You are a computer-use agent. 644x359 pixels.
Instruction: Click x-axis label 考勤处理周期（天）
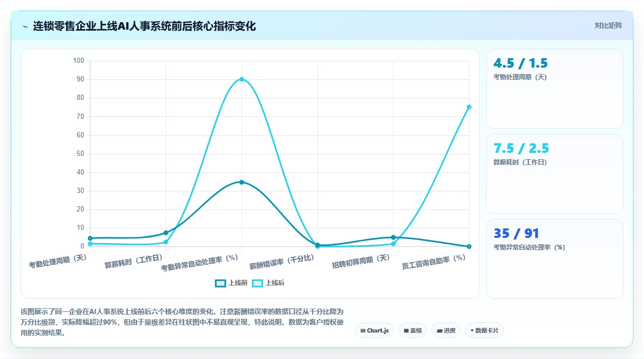tap(58, 261)
